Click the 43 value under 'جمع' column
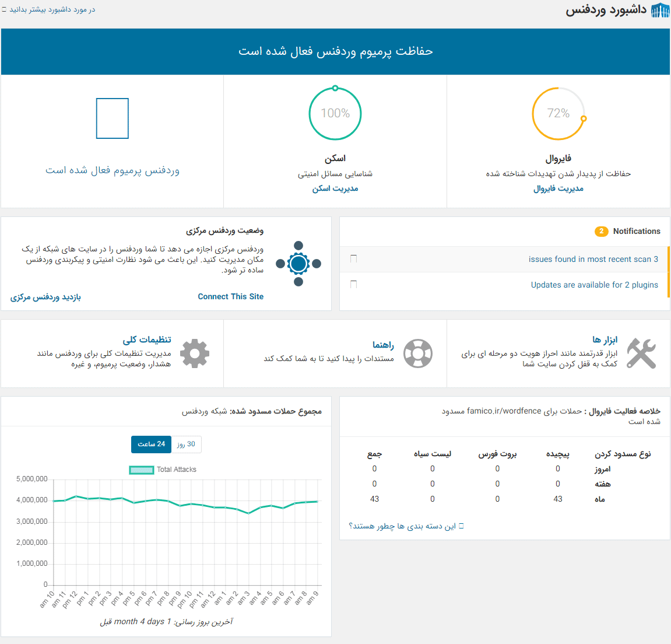Image resolution: width=671 pixels, height=644 pixels. (374, 499)
